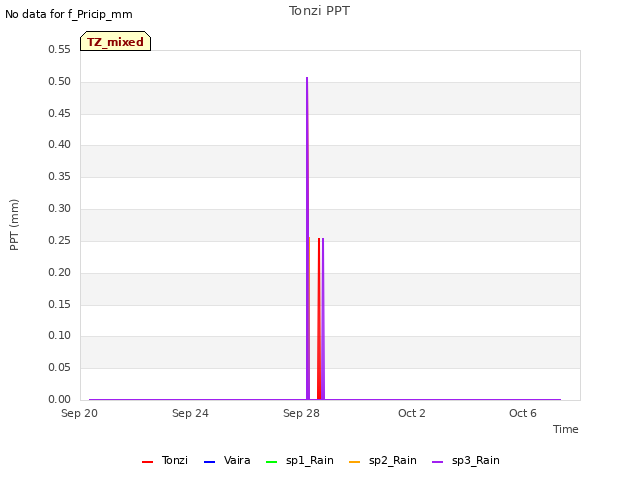This screenshot has height=480, width=640.
Task: Toggle the sp3_Rain legend label
Action: pyautogui.click(x=476, y=460)
